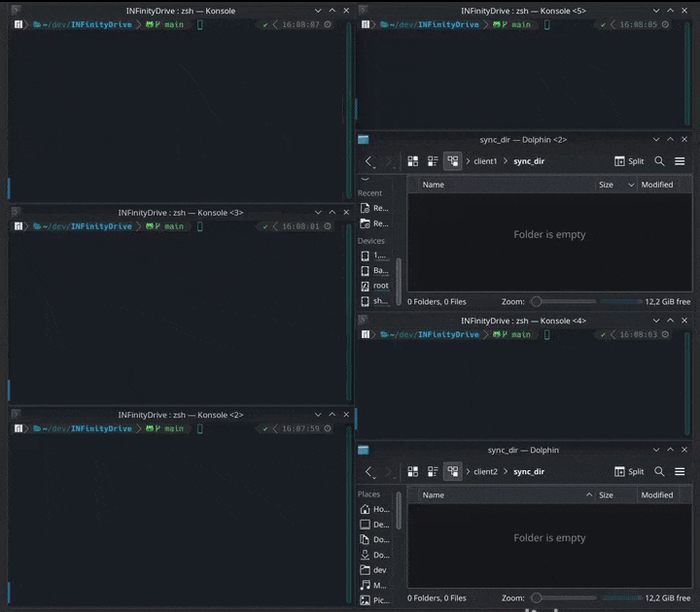Click prompt line in Konsole <3> terminal
Screen dimensions: 700x612
click(172, 226)
